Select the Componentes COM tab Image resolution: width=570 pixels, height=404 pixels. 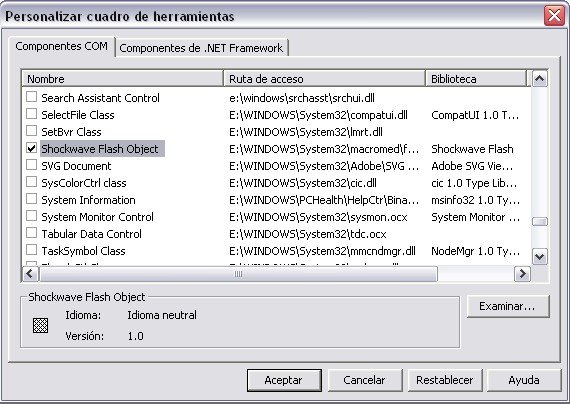point(61,47)
